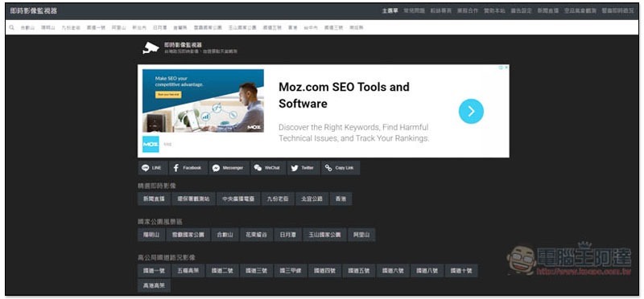Share the page on Facebook
This screenshot has height=299, width=644.
pos(188,168)
